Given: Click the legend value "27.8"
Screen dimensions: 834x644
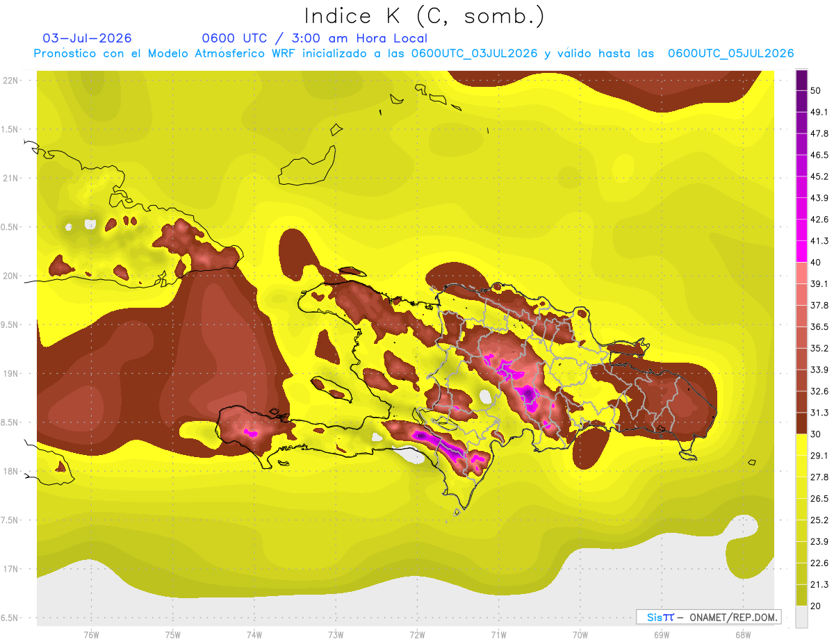Looking at the screenshot, I should coord(819,477).
